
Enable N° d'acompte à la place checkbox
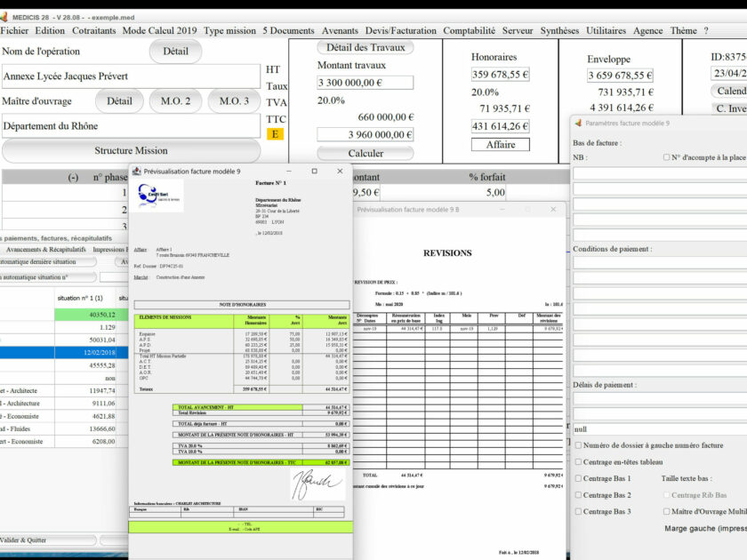(x=666, y=157)
